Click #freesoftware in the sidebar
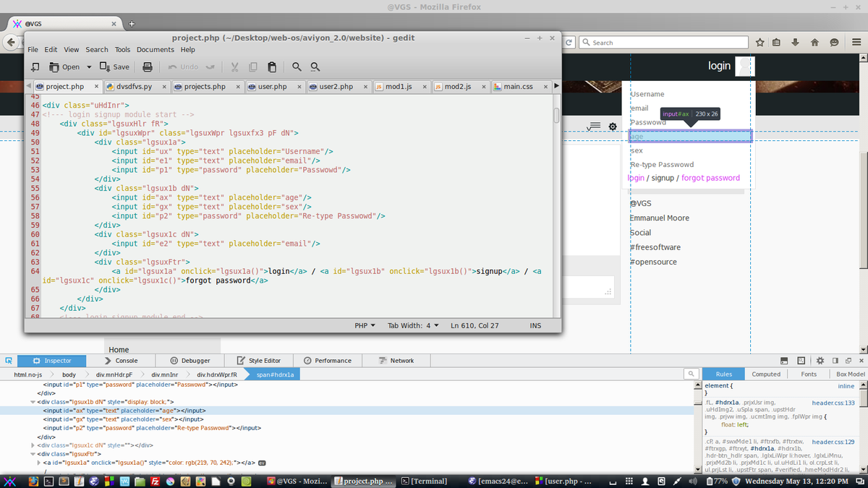 655,247
